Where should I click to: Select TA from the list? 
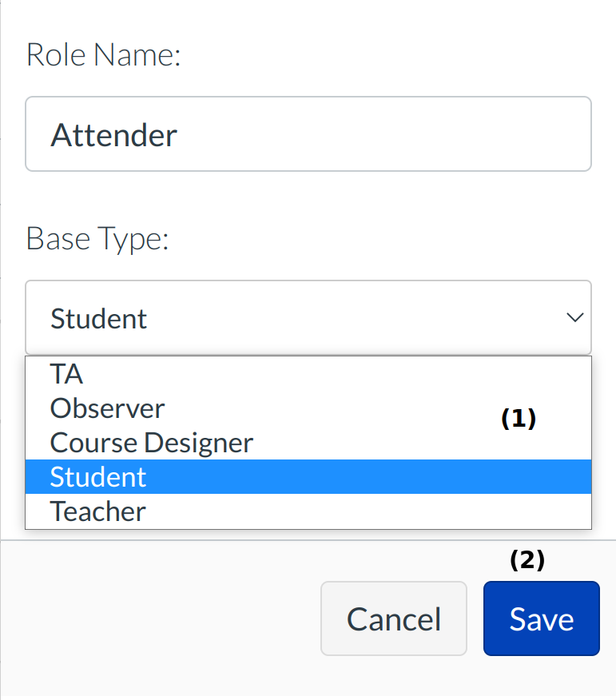tap(67, 374)
